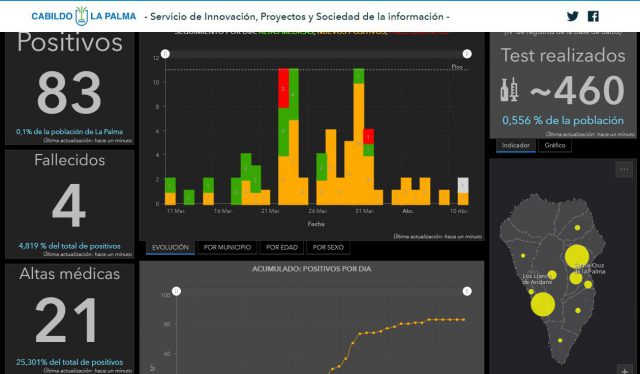Image resolution: width=640 pixels, height=374 pixels.
Task: Open the map's three-dot options menu
Action: click(x=624, y=169)
